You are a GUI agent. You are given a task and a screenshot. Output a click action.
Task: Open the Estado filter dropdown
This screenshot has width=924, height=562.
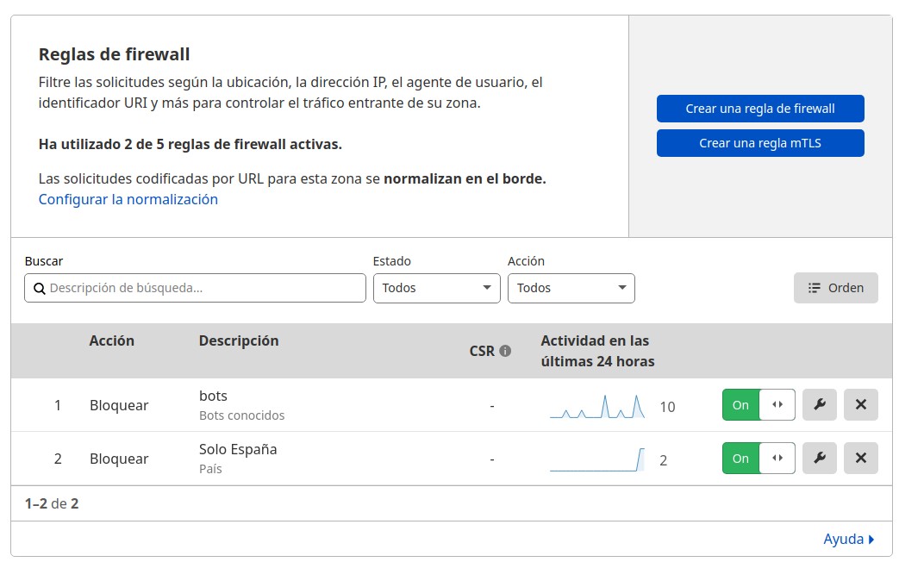point(436,288)
